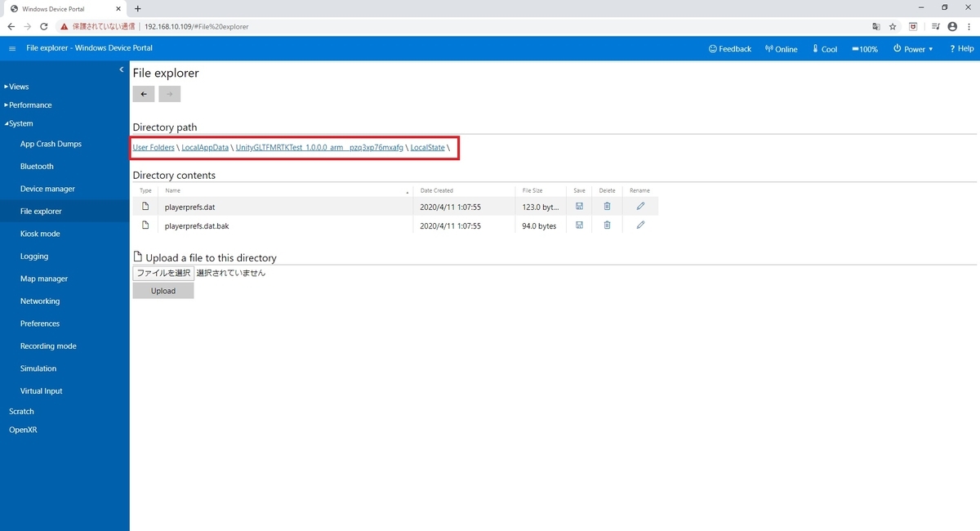Click the 100% battery indicator
Viewport: 980px width, 531px height.
click(x=864, y=49)
